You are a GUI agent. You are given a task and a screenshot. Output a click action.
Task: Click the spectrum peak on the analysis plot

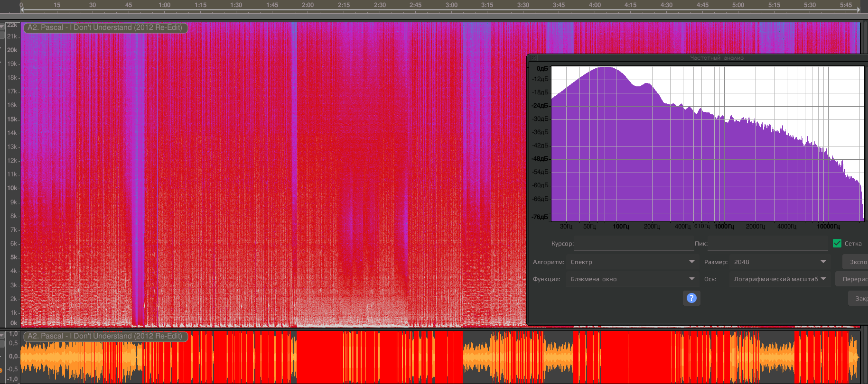(606, 67)
